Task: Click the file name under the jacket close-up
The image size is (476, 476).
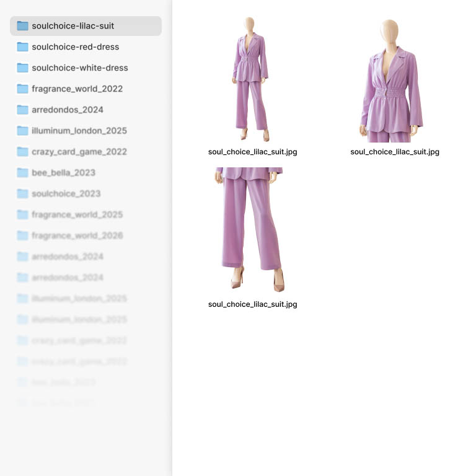Action: (395, 152)
